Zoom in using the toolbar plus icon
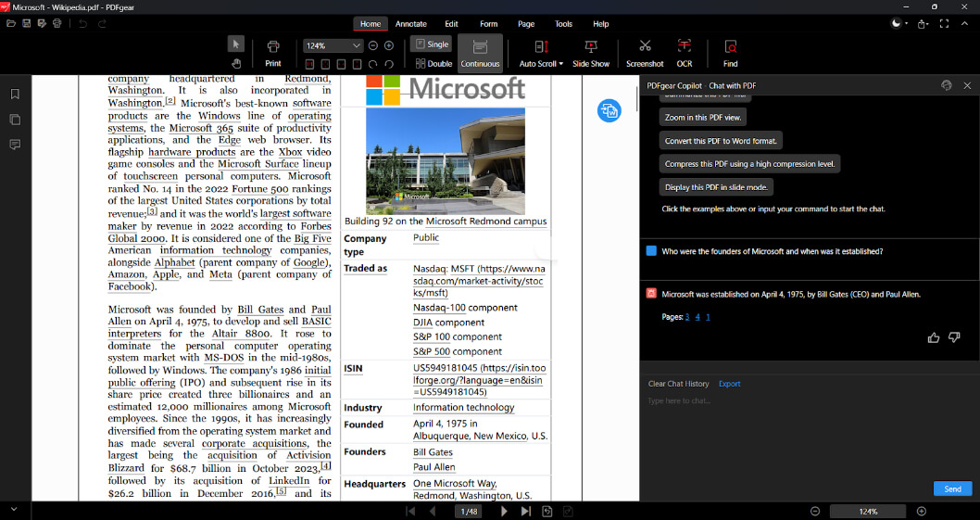This screenshot has height=520, width=980. (x=389, y=45)
